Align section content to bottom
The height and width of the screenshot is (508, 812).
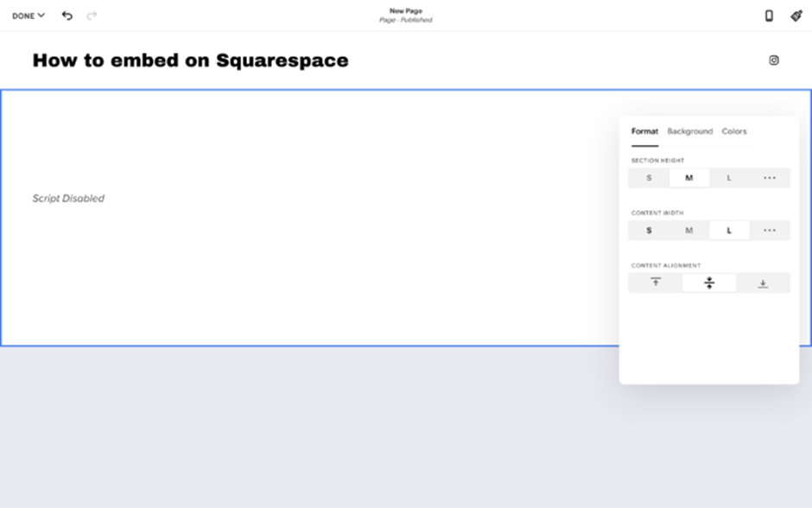763,283
